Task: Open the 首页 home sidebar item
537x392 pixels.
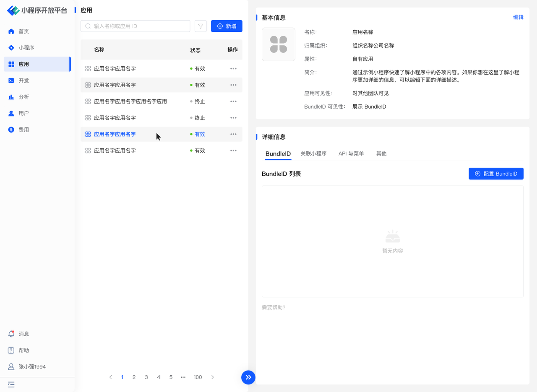Action: (23, 31)
